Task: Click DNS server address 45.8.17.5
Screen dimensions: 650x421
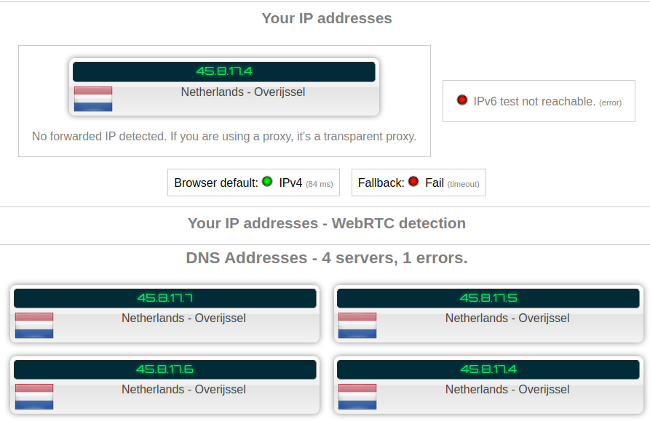Action: [488, 298]
